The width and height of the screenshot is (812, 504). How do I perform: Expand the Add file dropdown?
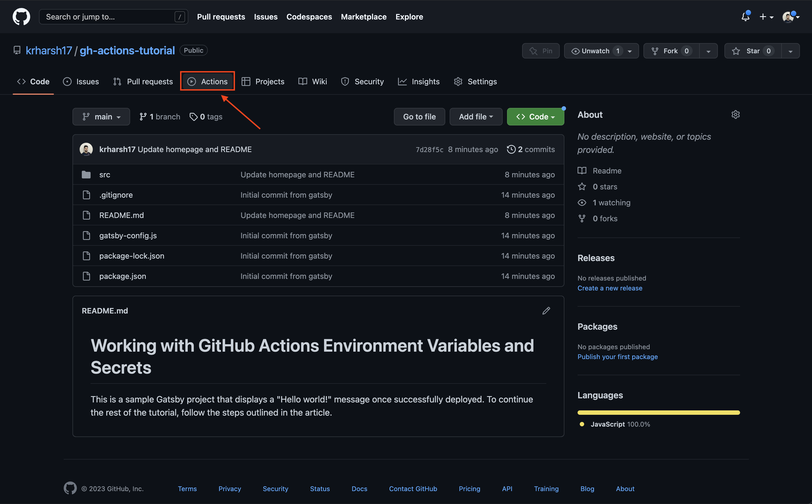pos(476,116)
